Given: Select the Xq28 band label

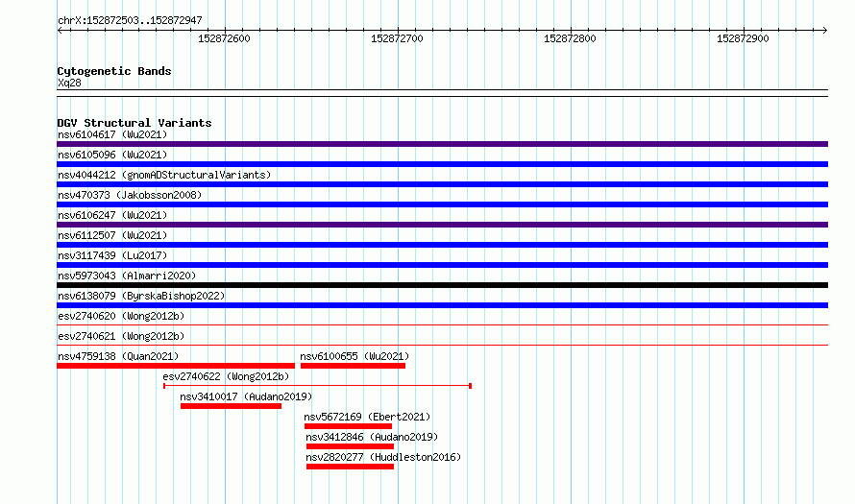Looking at the screenshot, I should pos(69,83).
